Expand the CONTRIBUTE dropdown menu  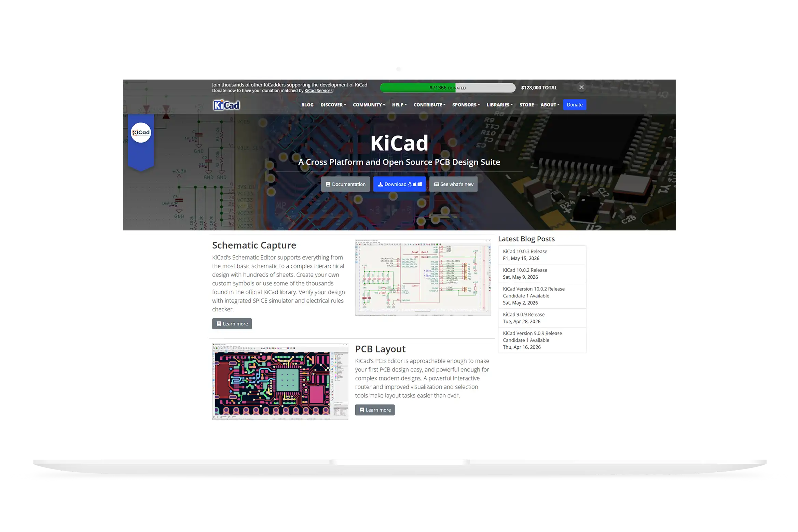point(429,105)
